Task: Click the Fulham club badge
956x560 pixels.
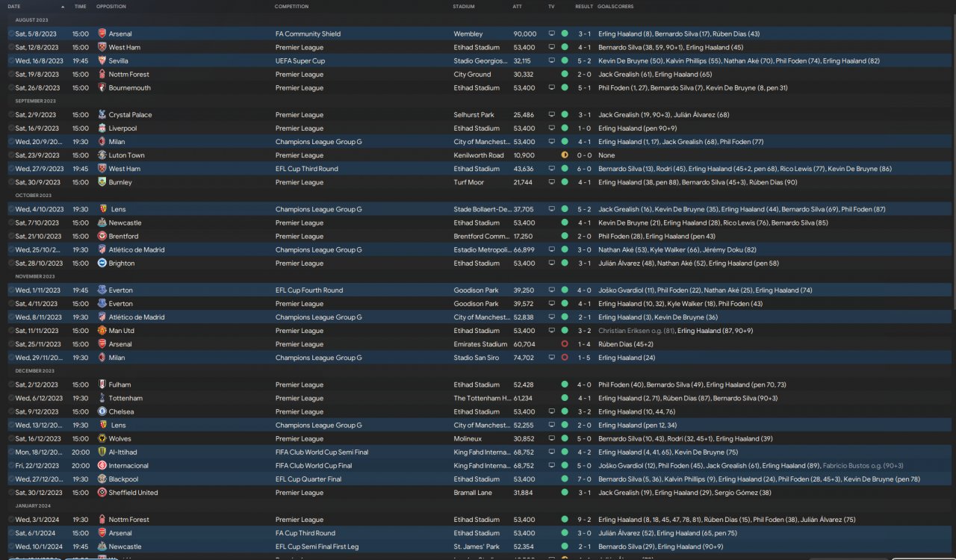Action: 102,385
